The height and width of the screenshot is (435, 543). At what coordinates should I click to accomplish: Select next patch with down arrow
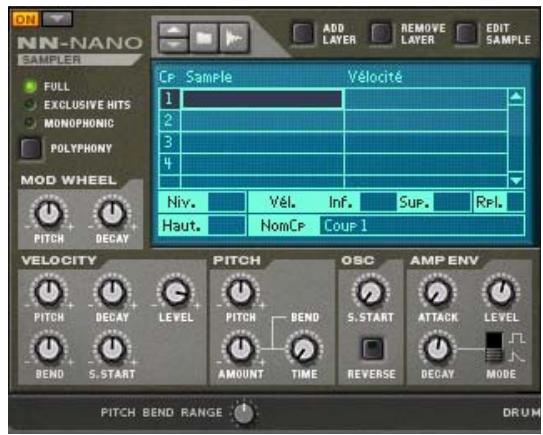tap(173, 45)
